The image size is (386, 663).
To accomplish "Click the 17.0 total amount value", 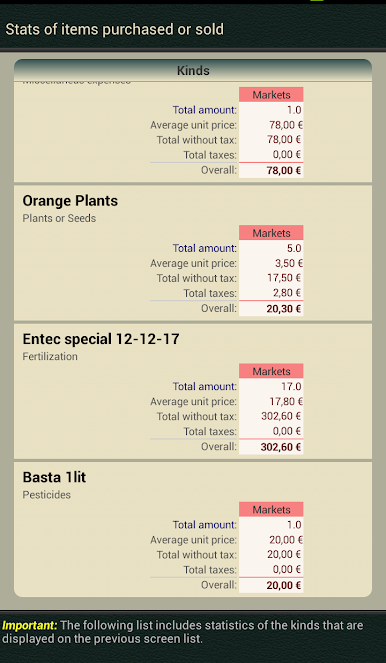I will [291, 386].
